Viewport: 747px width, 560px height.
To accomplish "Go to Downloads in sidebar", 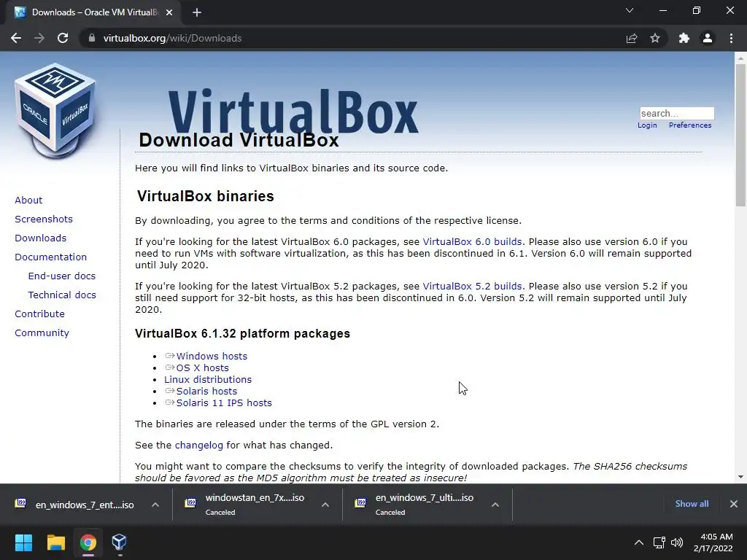I will (41, 238).
